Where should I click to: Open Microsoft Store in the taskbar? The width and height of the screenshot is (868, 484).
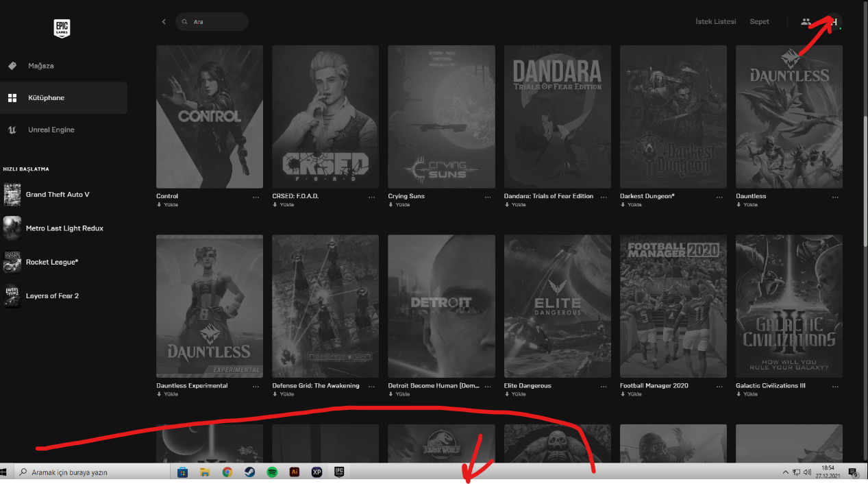(x=182, y=472)
